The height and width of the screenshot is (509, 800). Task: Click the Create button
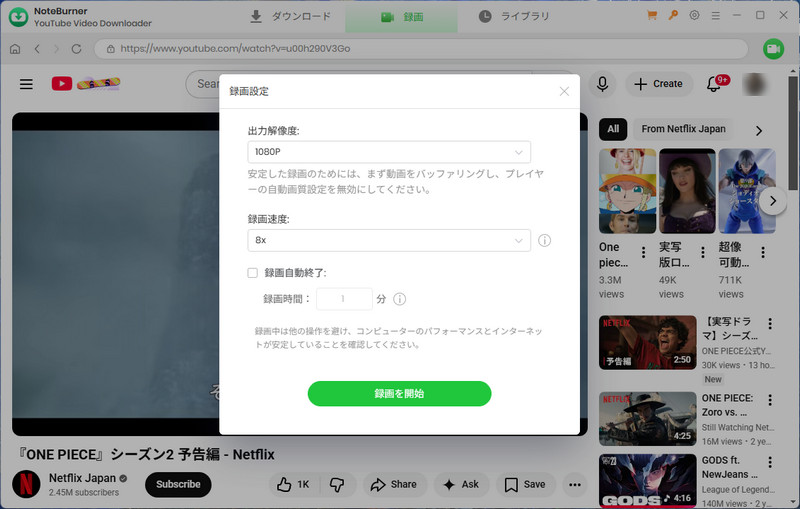pyautogui.click(x=659, y=84)
